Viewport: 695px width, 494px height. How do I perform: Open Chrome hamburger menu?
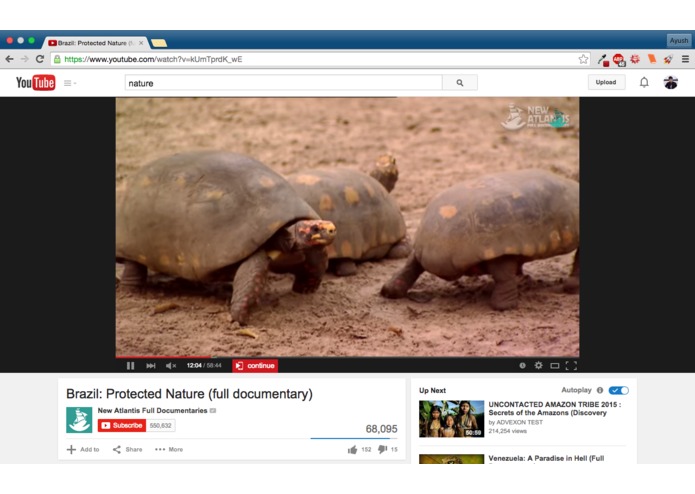pos(685,59)
